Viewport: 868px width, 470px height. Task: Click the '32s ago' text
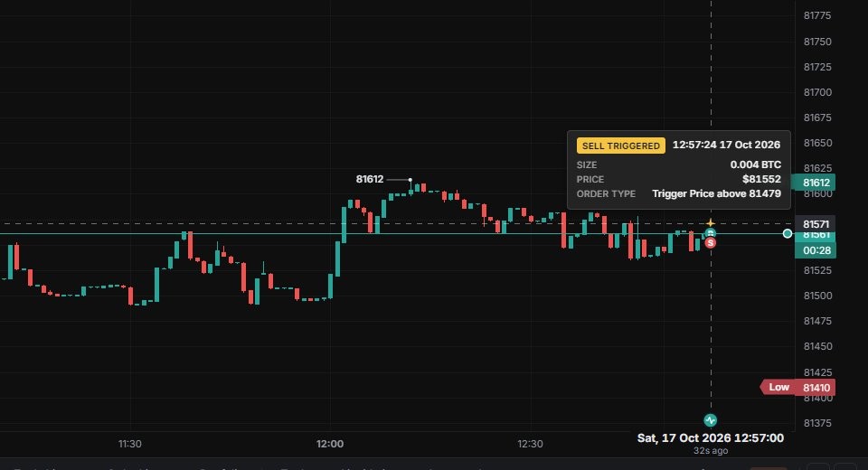point(711,451)
